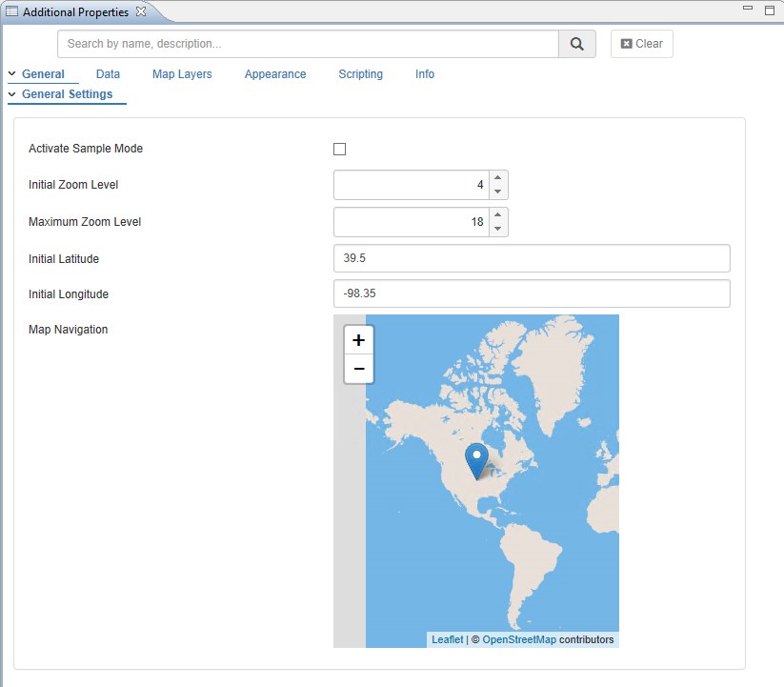Click the magnifier search button
Viewport: 784px width, 687px height.
(576, 44)
